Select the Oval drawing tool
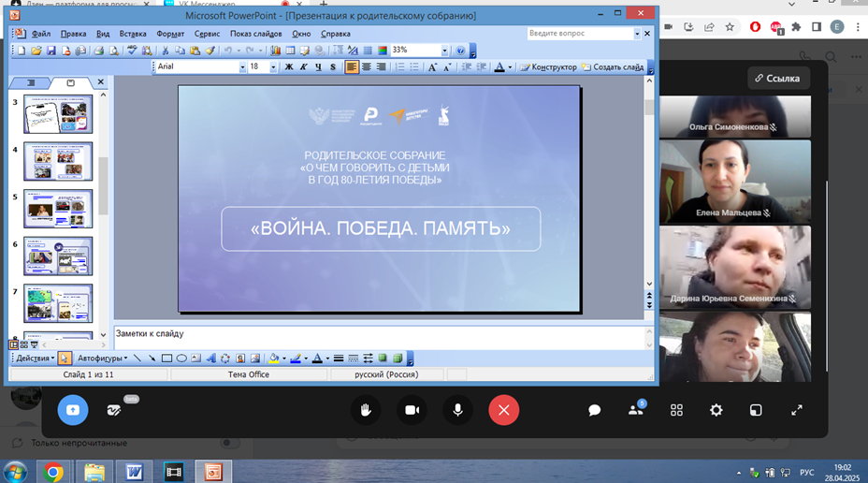The height and width of the screenshot is (483, 868). tap(181, 359)
